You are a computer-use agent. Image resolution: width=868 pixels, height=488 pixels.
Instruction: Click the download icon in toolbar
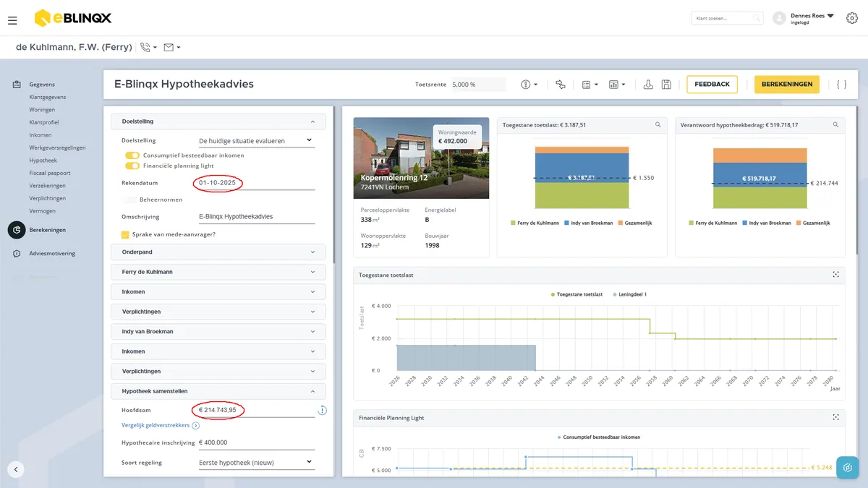coord(648,85)
